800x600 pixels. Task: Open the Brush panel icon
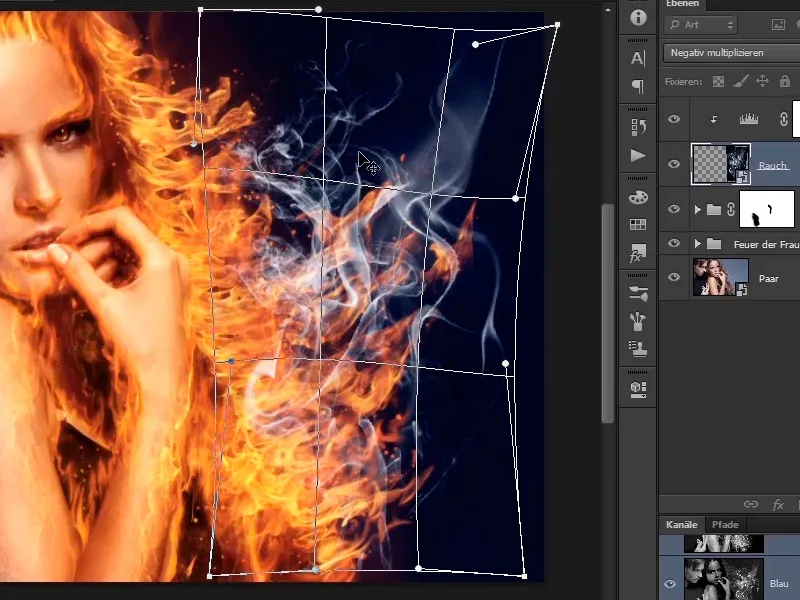638,321
